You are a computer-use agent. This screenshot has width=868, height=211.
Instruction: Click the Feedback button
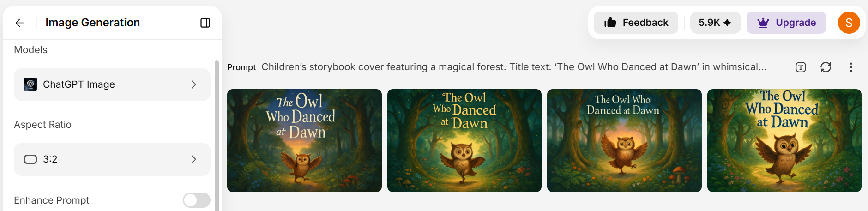[636, 23]
